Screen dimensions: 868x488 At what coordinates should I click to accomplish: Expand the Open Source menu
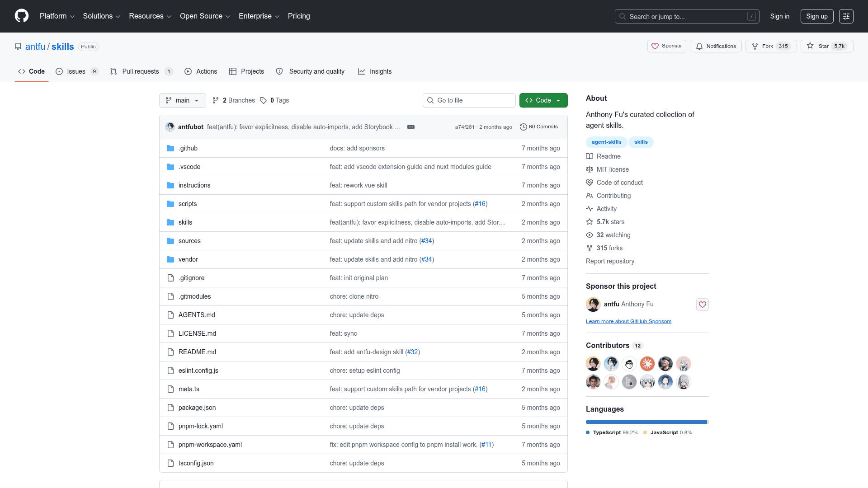click(205, 16)
